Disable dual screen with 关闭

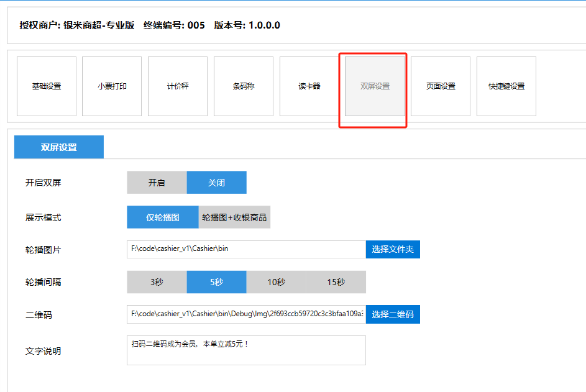coord(216,183)
